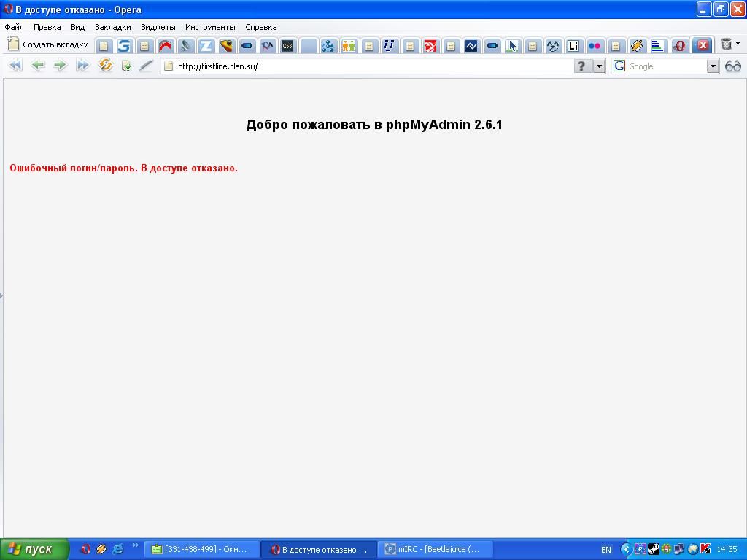Switch to В доступе отказано taskbar button
The image size is (747, 560).
click(x=320, y=550)
